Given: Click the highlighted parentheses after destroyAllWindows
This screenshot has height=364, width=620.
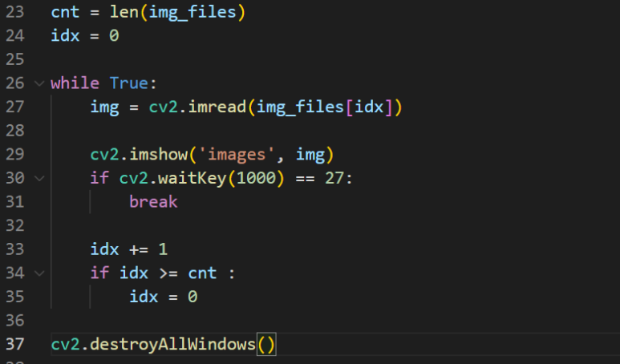Looking at the screenshot, I should (266, 344).
